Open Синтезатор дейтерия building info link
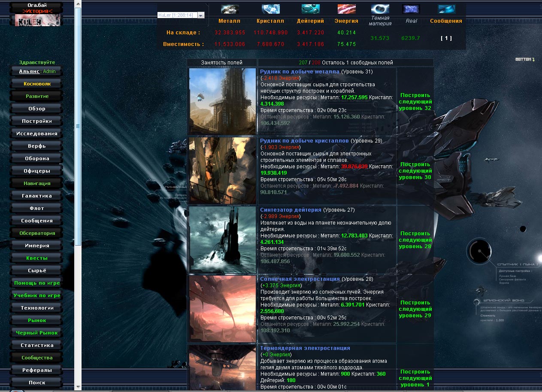The height and width of the screenshot is (392, 542). [291, 210]
